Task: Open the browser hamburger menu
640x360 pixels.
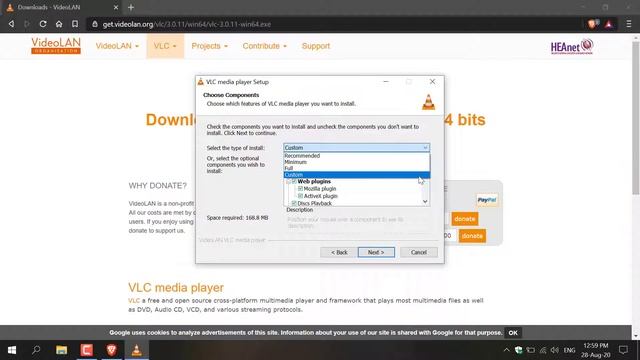Action: (x=629, y=24)
